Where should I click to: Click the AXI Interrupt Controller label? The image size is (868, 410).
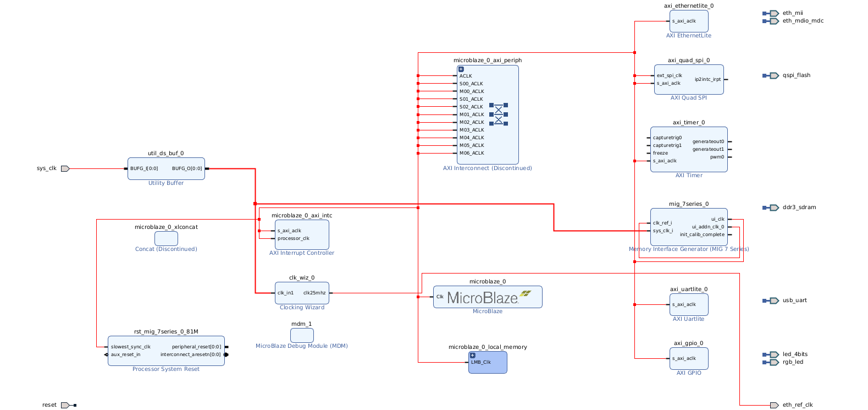click(302, 253)
